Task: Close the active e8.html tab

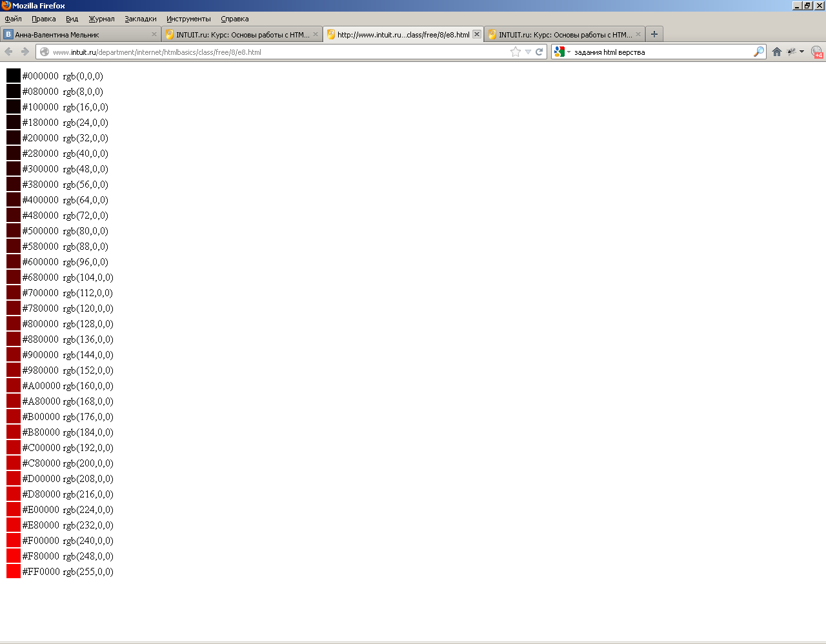Action: point(477,34)
